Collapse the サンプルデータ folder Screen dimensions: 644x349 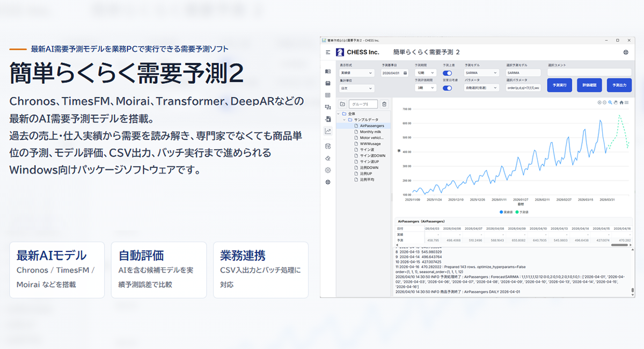click(343, 120)
